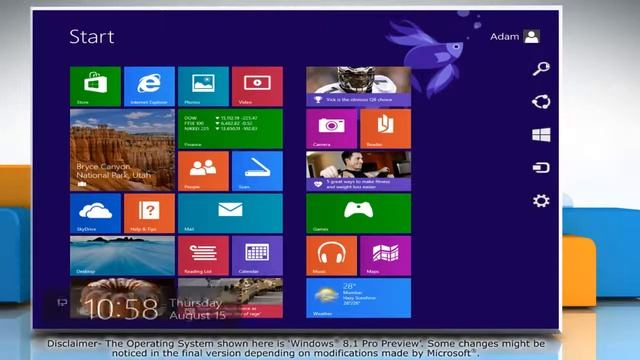Image resolution: width=640 pixels, height=360 pixels.
Task: Open the Music headphones tile
Action: (x=331, y=256)
